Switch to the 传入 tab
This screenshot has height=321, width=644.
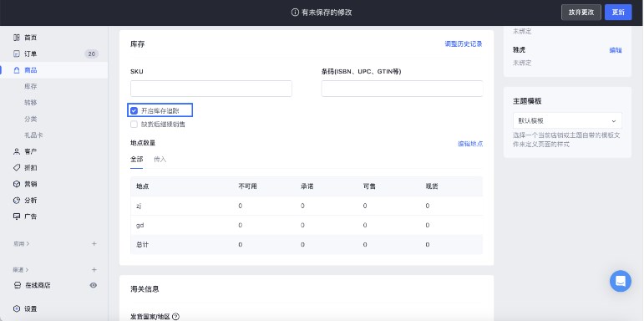pos(160,160)
